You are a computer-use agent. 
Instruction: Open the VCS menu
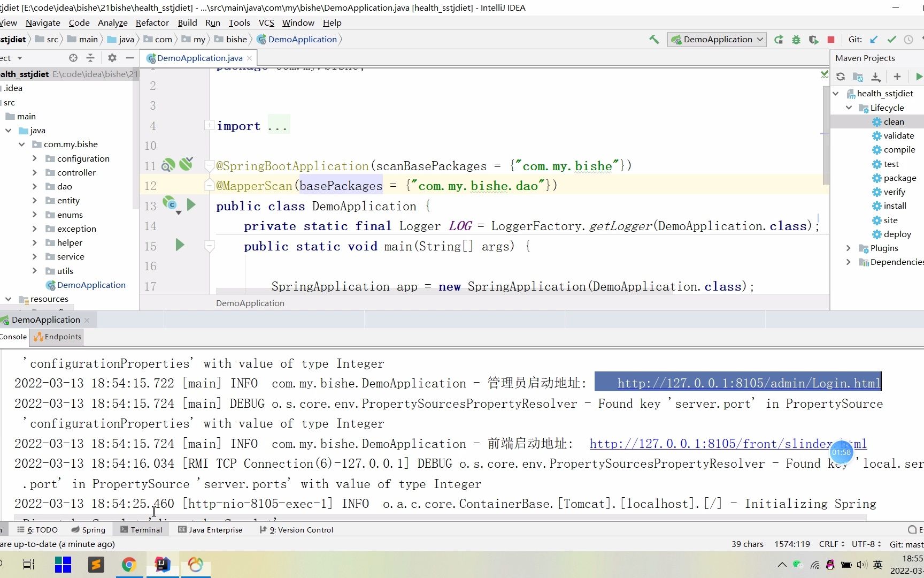266,22
